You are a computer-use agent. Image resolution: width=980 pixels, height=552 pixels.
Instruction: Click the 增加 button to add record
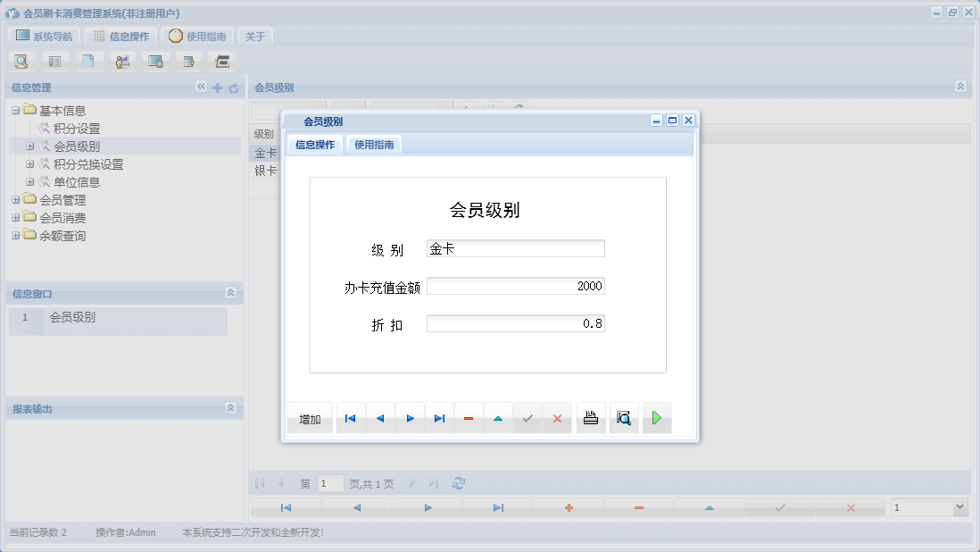click(310, 417)
